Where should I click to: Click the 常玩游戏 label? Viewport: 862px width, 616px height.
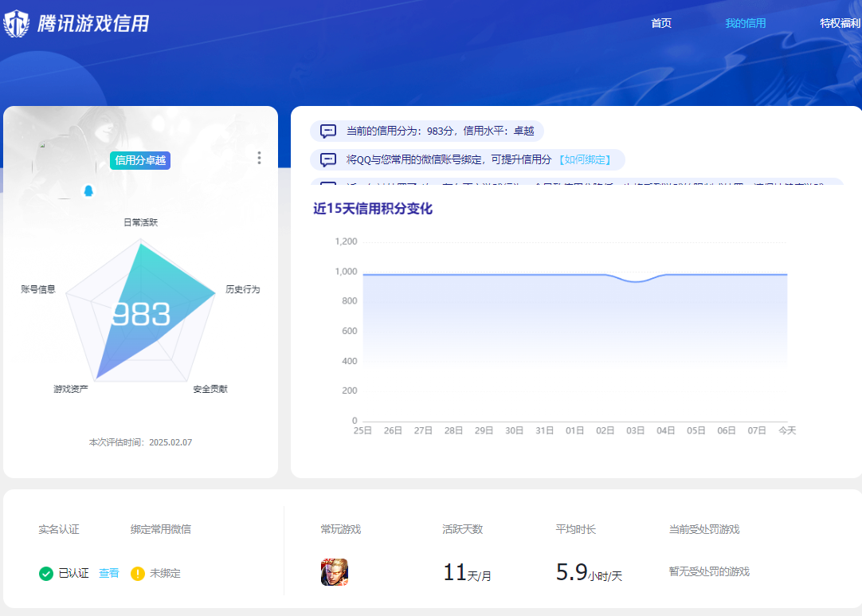(341, 529)
